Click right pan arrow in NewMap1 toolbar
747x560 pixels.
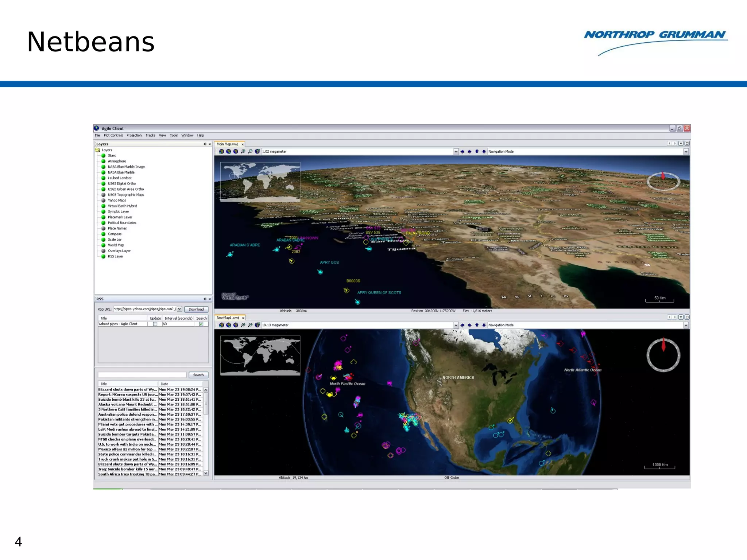(x=469, y=325)
